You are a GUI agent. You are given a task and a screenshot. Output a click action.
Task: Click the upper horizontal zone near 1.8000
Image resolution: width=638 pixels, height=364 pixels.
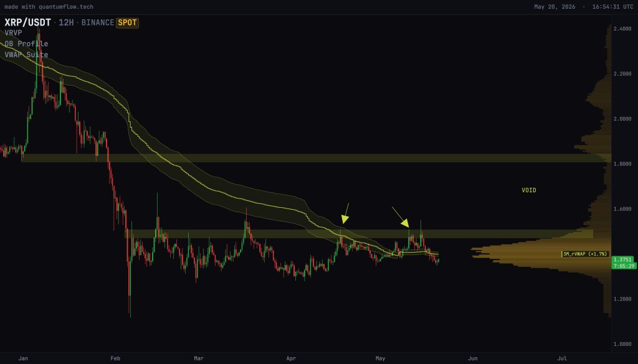coord(316,158)
